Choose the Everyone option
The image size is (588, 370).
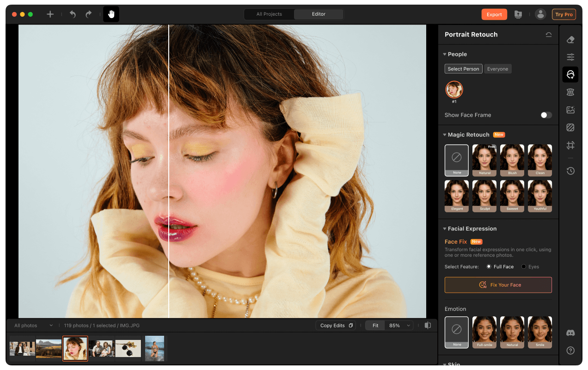click(x=498, y=69)
